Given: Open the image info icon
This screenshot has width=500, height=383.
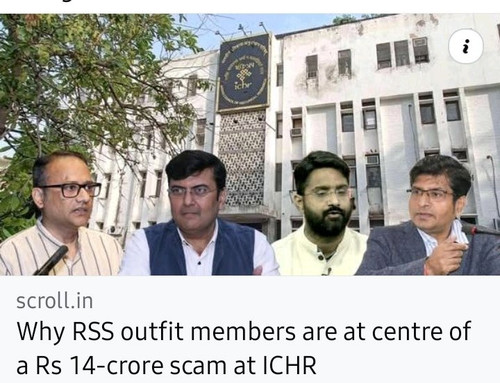Looking at the screenshot, I should point(466,46).
